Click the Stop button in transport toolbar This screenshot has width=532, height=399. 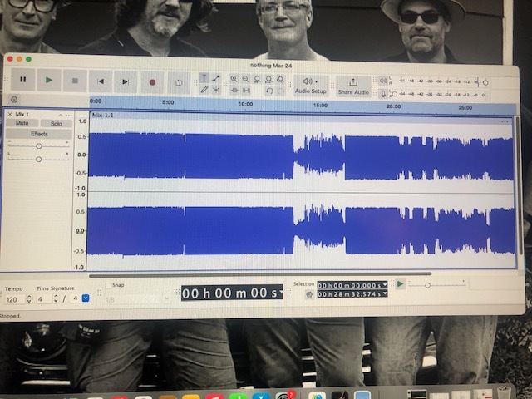click(x=75, y=81)
